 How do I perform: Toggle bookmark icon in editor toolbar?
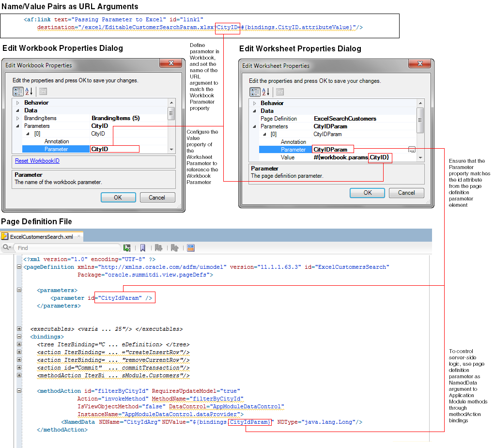143,248
